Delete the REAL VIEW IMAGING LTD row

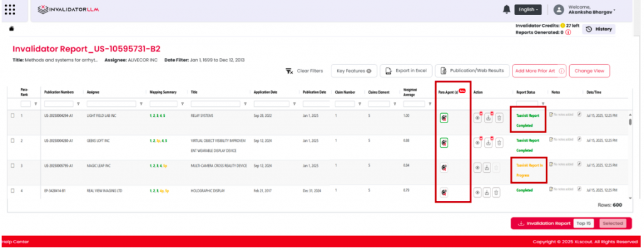tap(497, 192)
